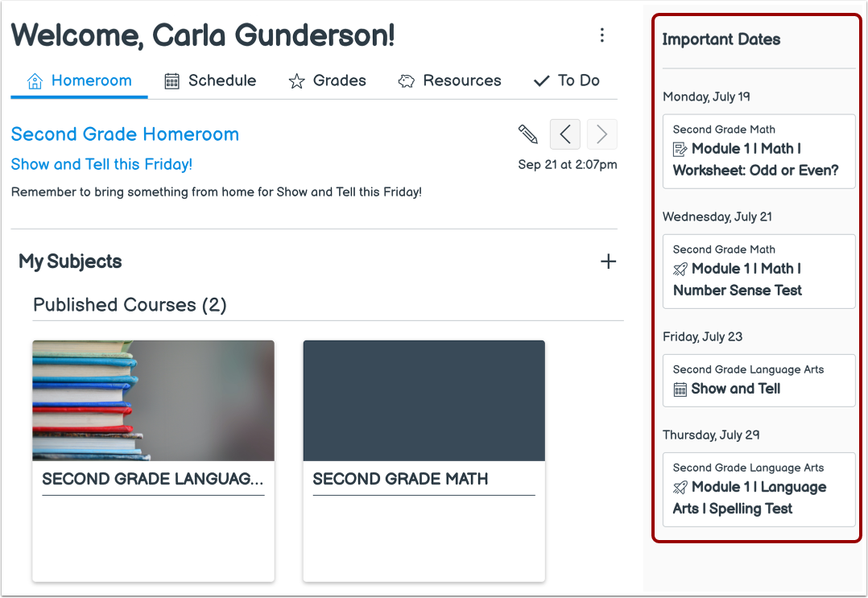Switch to the Homeroom tab

click(79, 81)
